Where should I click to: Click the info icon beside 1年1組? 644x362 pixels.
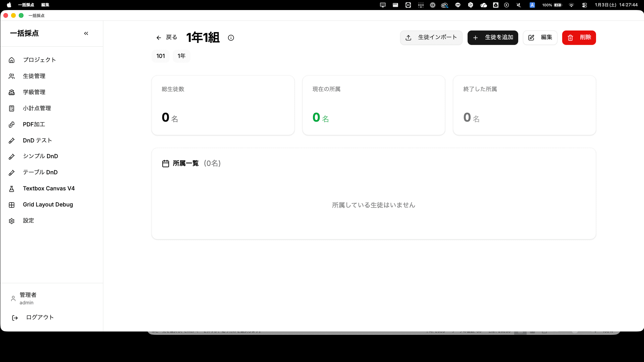pos(231,38)
